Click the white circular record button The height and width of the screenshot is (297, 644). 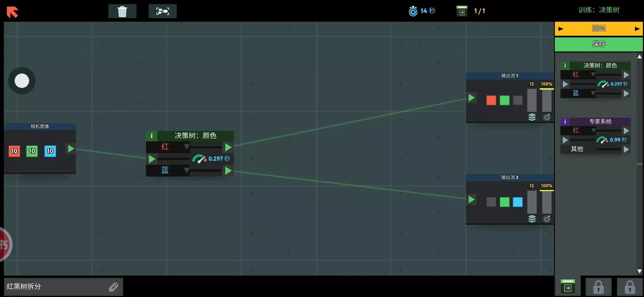22,81
